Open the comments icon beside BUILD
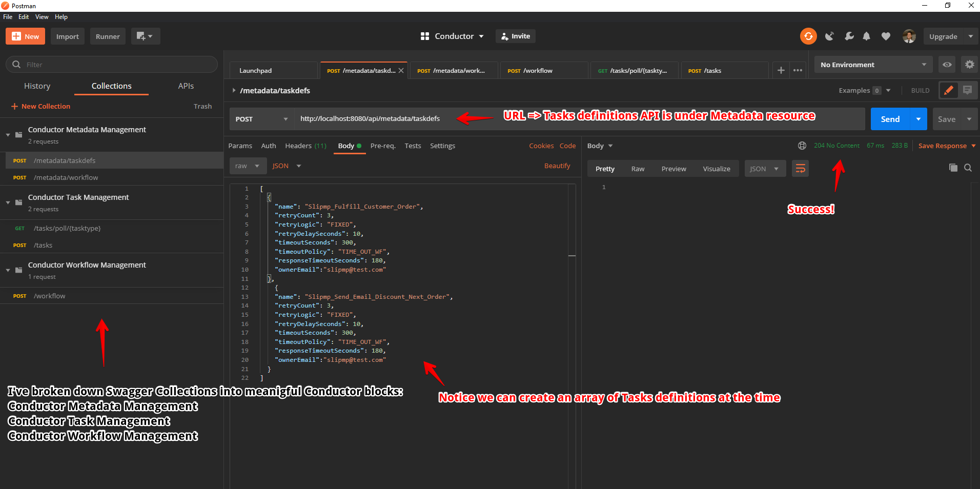980x489 pixels. tap(967, 90)
